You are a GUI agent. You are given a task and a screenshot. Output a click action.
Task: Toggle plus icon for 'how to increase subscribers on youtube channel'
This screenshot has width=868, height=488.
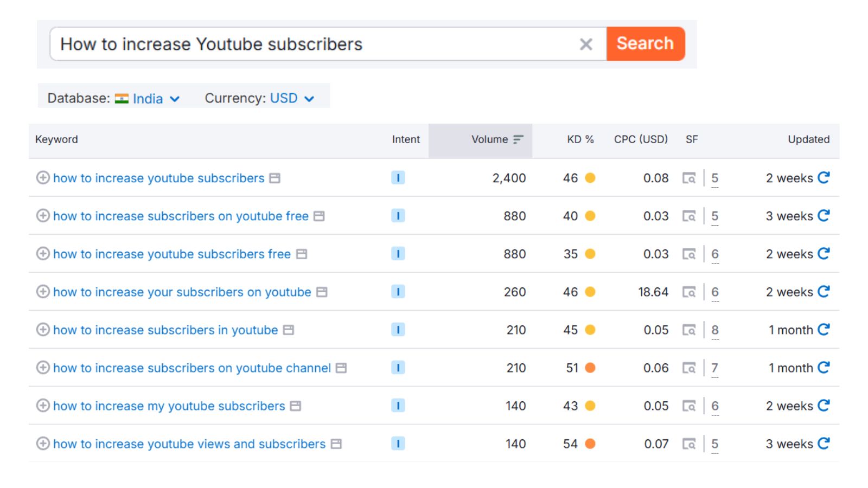[x=43, y=368]
